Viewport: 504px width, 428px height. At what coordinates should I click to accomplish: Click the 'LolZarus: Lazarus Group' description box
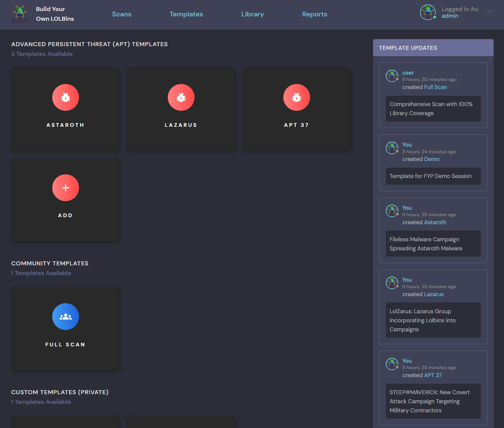coord(433,320)
